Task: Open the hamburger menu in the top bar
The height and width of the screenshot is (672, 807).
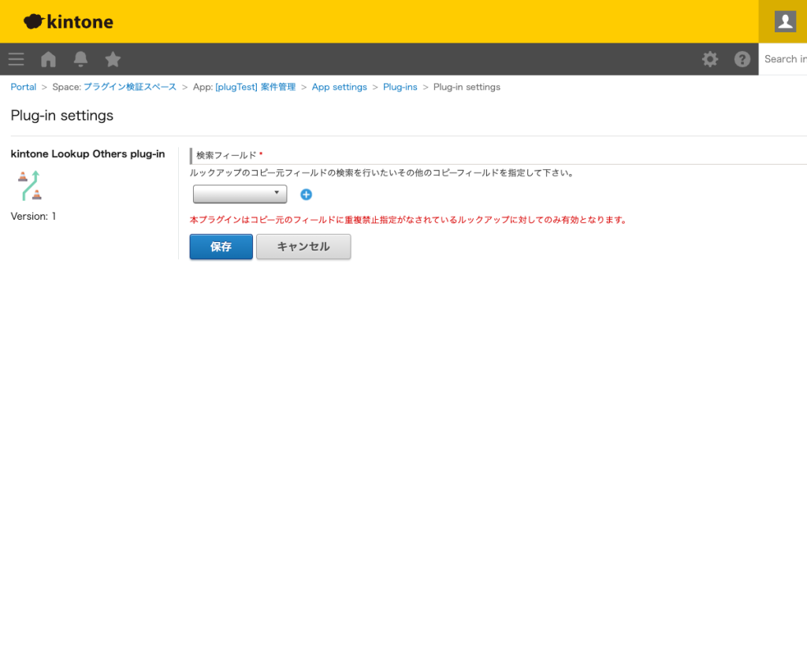Action: 16,59
